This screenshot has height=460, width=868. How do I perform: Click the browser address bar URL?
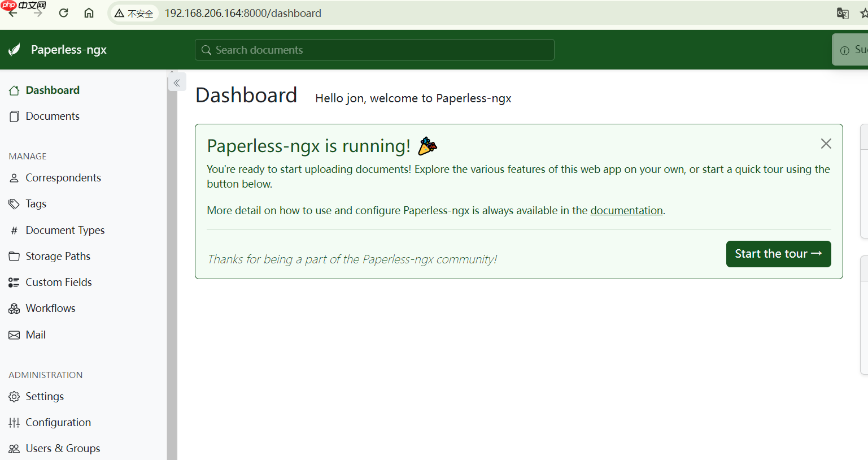[x=243, y=13]
